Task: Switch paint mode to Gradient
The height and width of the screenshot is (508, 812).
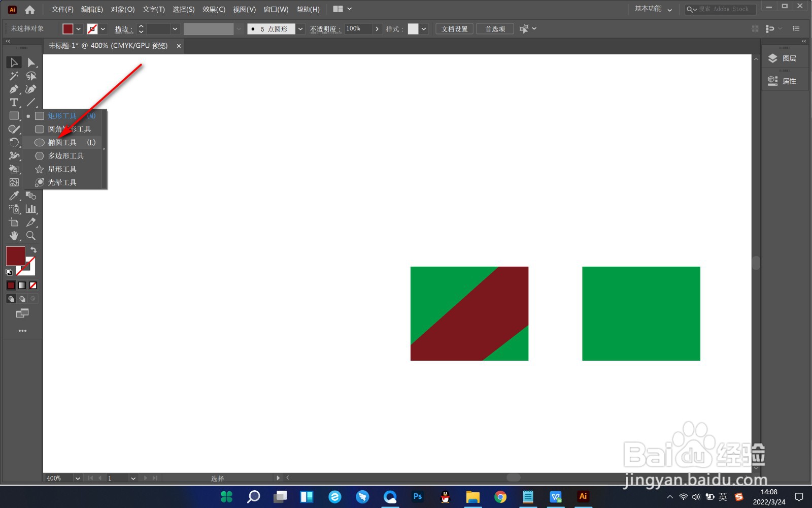Action: pyautogui.click(x=22, y=285)
